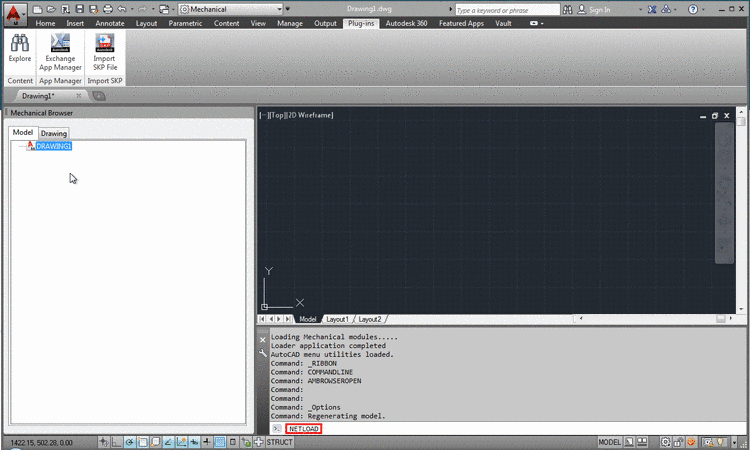Click the viewport controls minus label
Image resolution: width=750 pixels, height=450 pixels.
tap(263, 115)
